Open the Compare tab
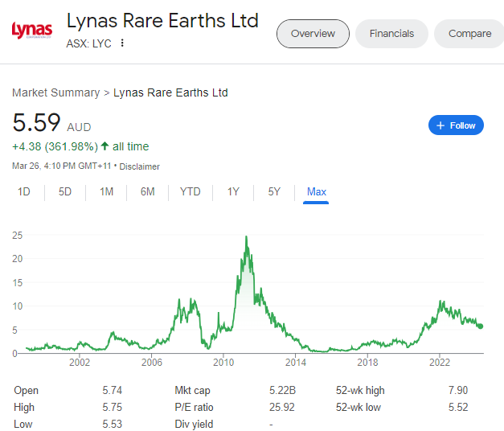The height and width of the screenshot is (431, 504). (x=469, y=34)
